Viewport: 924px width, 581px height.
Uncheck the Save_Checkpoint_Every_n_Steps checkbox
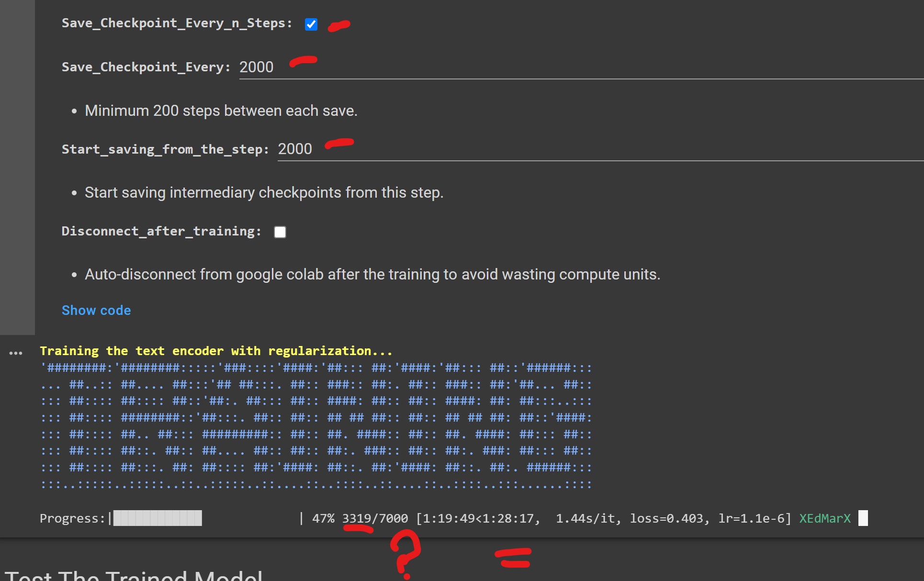coord(311,24)
